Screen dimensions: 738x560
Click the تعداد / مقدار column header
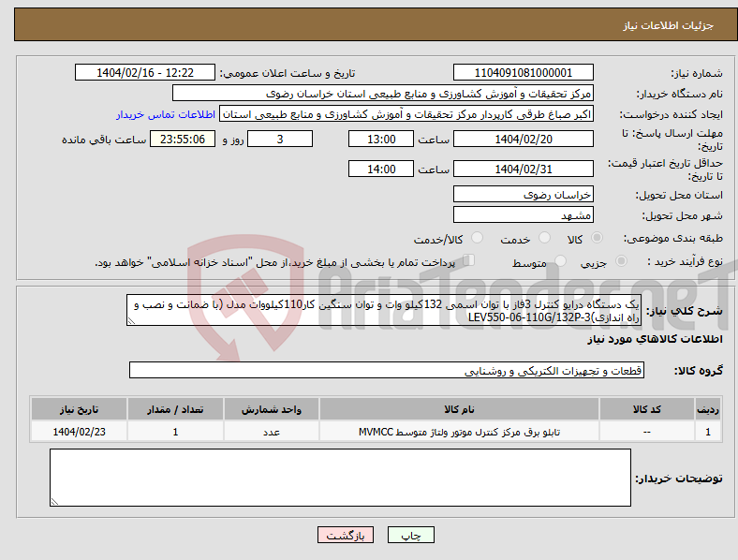tap(175, 409)
